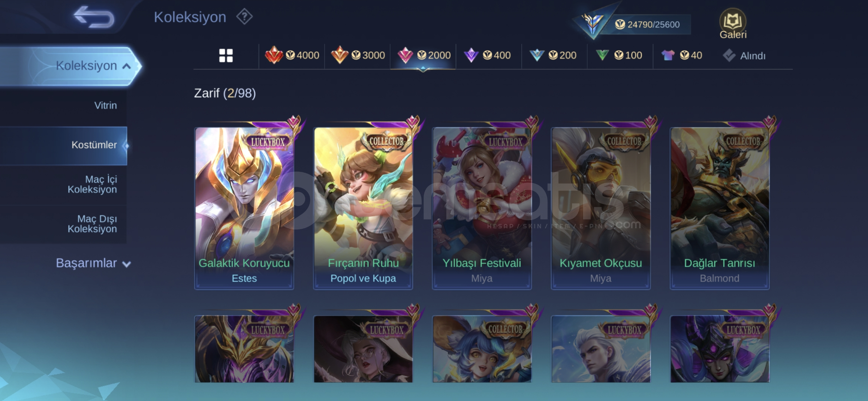Open the Vitrin menu item
The height and width of the screenshot is (401, 868).
tap(105, 105)
